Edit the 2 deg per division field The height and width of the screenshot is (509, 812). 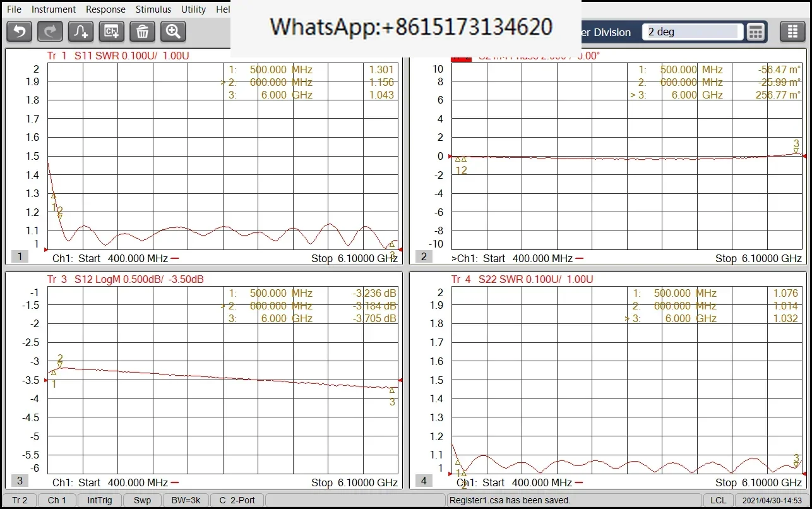click(693, 32)
